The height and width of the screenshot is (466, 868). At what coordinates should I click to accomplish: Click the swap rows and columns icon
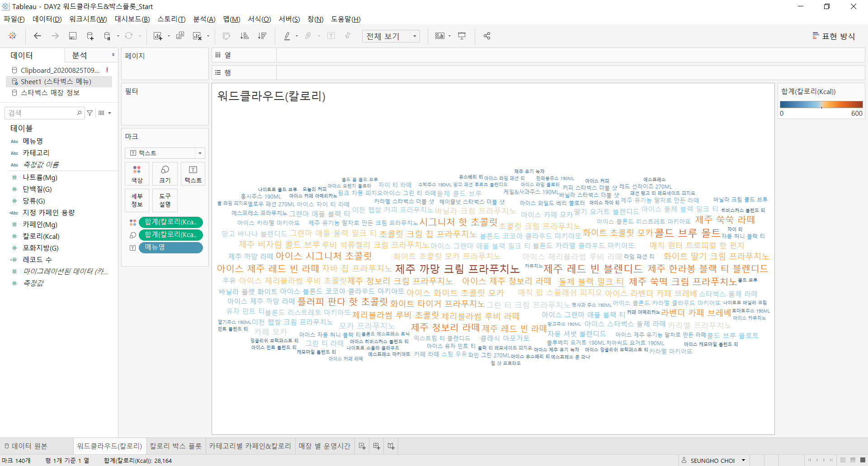click(x=226, y=36)
